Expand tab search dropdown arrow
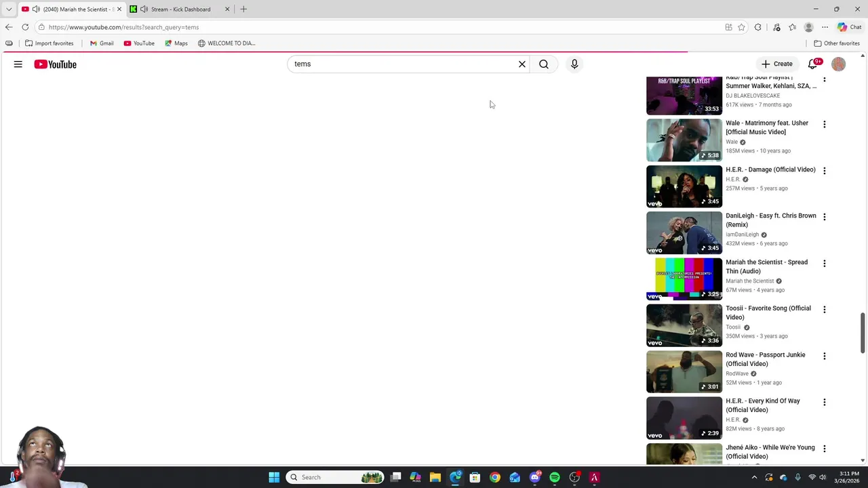The image size is (868, 488). click(9, 9)
